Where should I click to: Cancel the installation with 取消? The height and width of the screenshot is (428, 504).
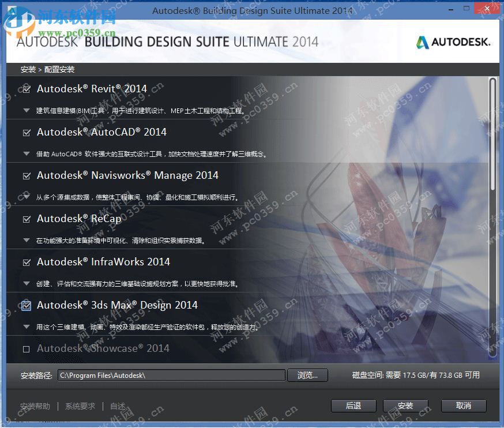coord(463,406)
